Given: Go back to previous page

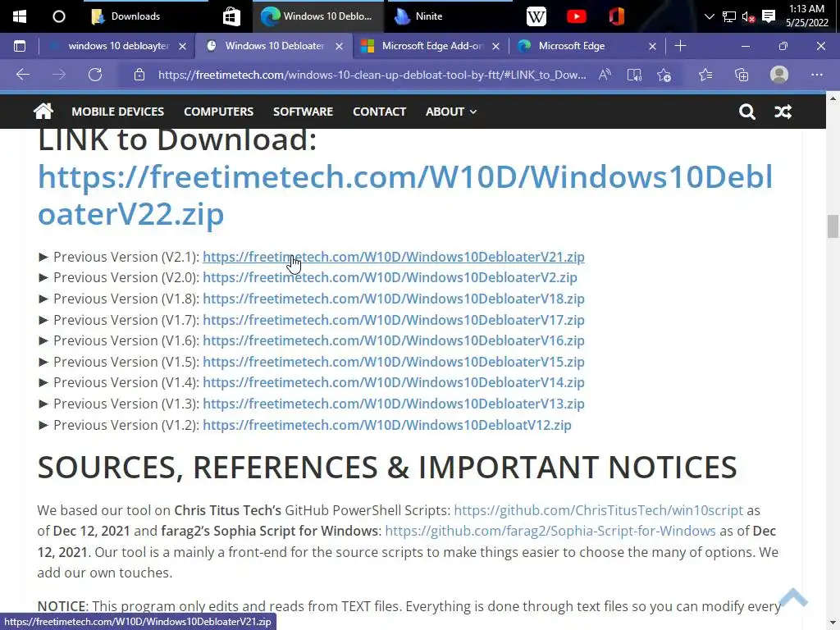Looking at the screenshot, I should coord(22,75).
